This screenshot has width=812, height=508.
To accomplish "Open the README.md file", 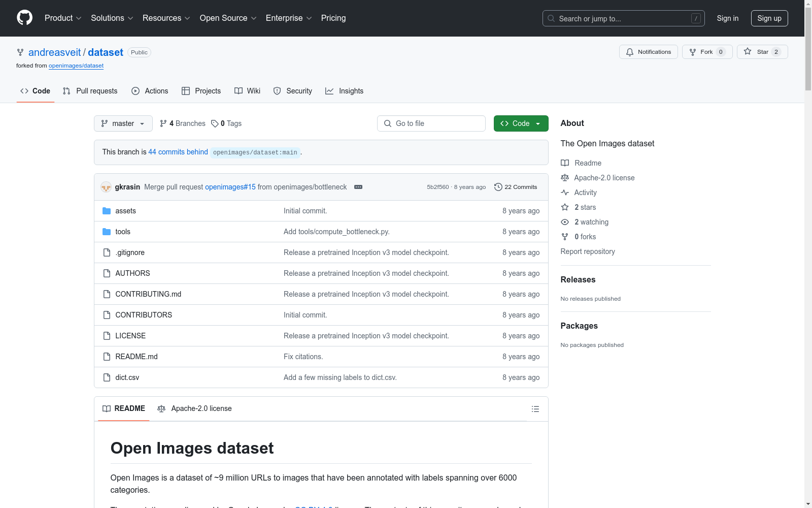I will tap(137, 357).
